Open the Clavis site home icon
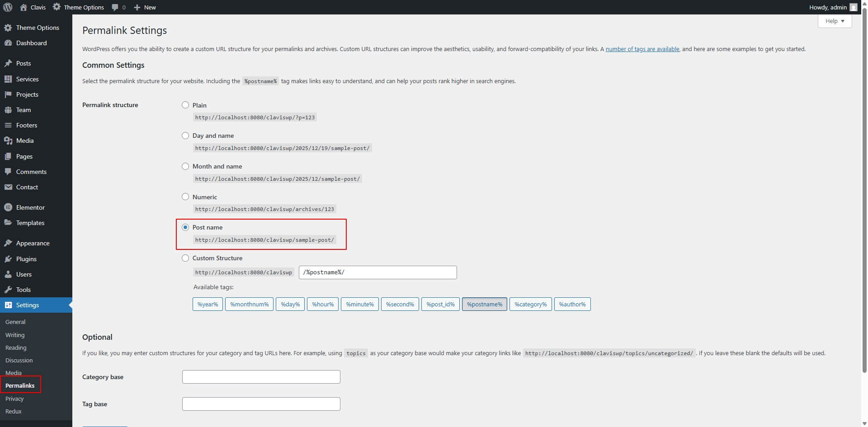 [24, 7]
